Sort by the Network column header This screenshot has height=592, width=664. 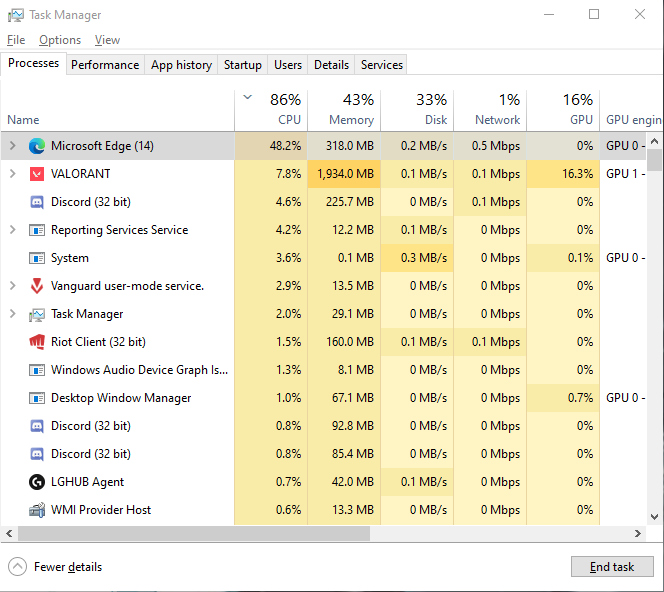[490, 110]
